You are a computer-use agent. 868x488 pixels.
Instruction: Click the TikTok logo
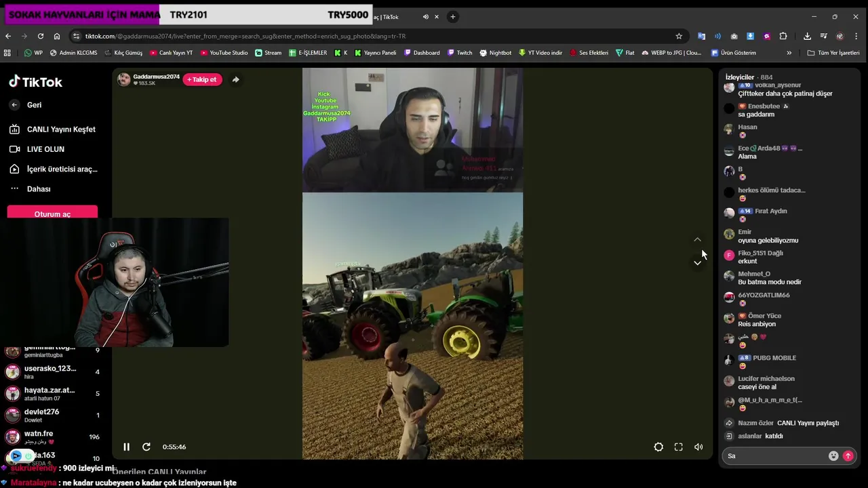pyautogui.click(x=35, y=82)
